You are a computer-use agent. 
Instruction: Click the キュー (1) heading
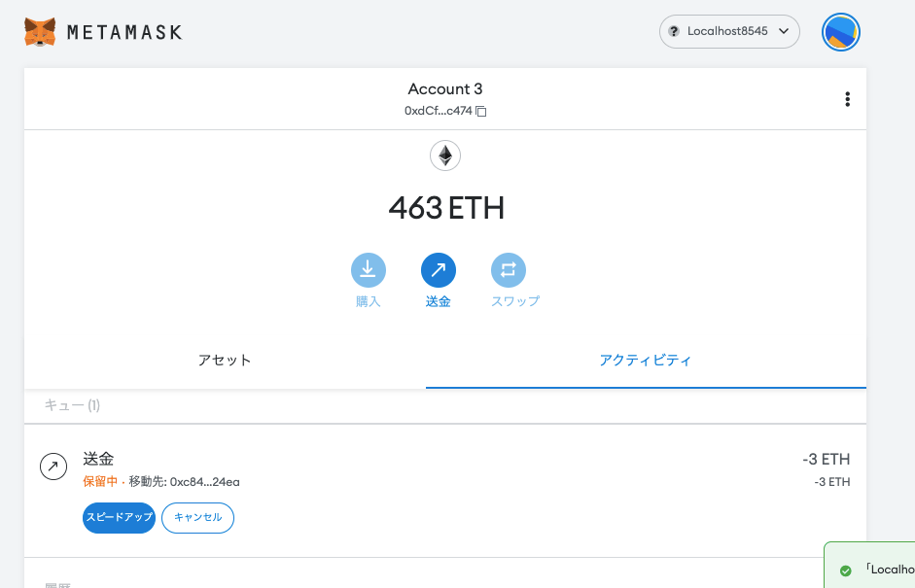click(72, 405)
